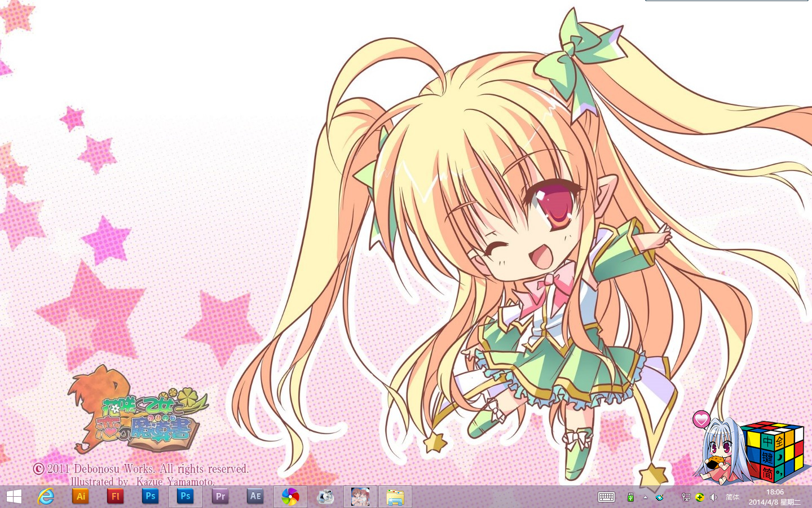Open File Explorer from the taskbar
This screenshot has height=508, width=812.
tap(395, 497)
